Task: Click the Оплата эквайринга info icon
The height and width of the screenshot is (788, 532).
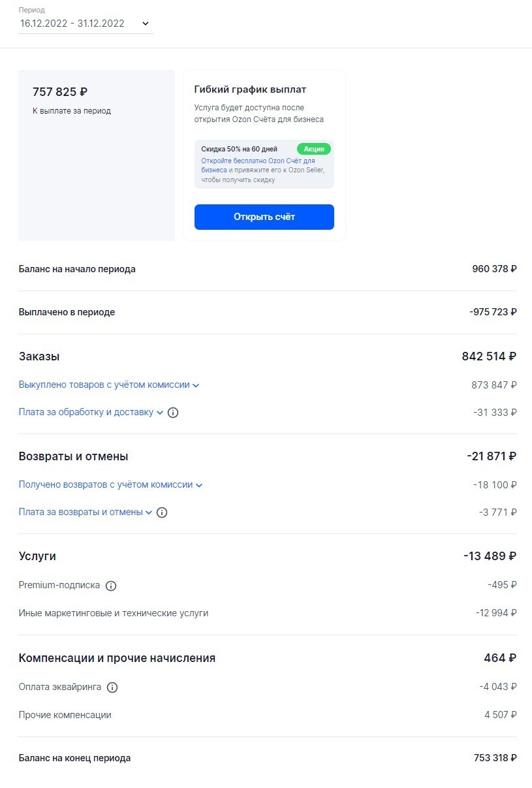Action: [x=112, y=687]
